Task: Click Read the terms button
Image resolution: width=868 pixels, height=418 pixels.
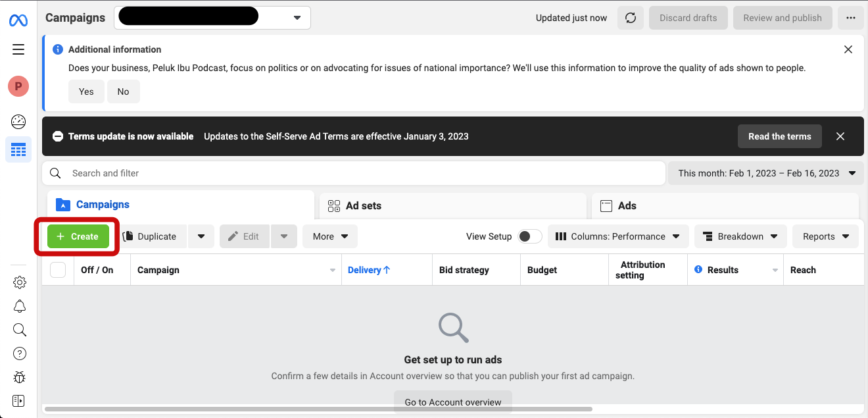Action: point(780,136)
